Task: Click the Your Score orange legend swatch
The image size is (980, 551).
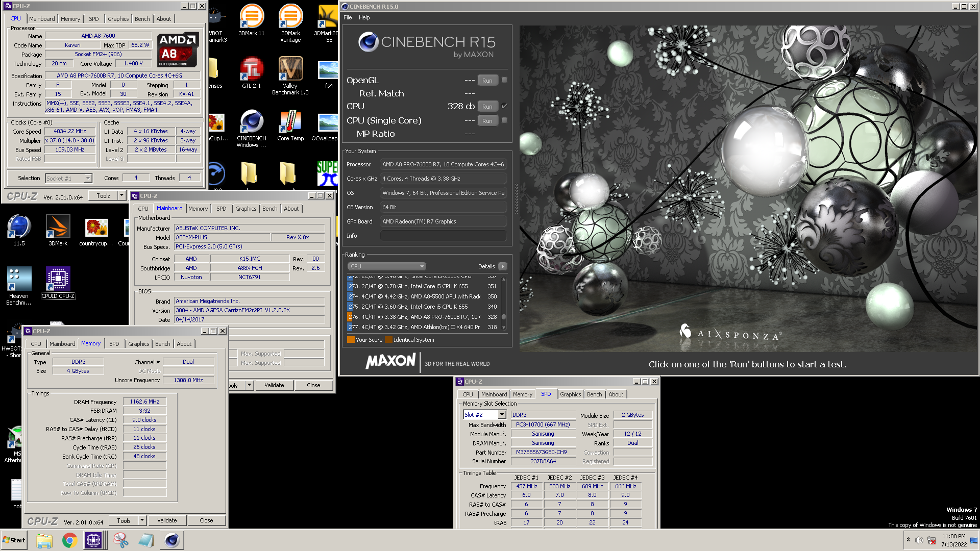Action: tap(351, 340)
